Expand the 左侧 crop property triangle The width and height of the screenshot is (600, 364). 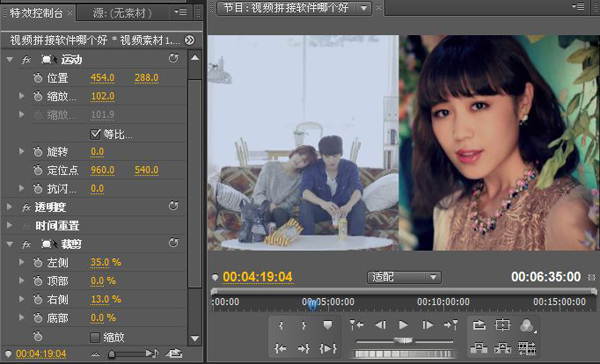(x=21, y=262)
